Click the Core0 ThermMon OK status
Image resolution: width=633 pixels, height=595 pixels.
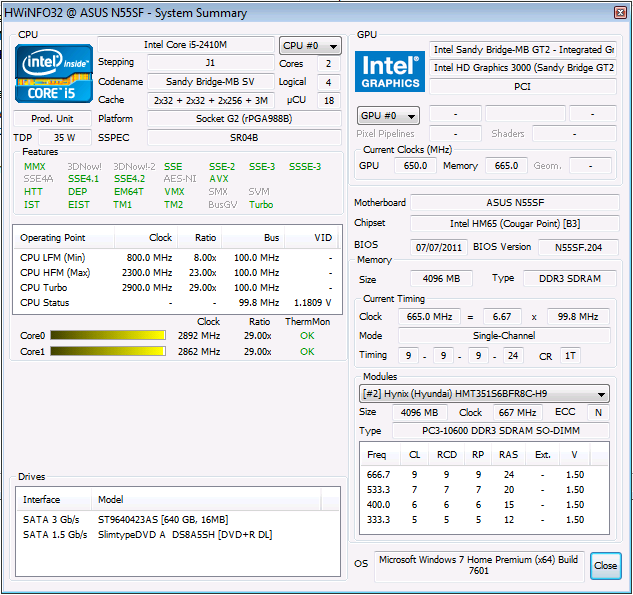307,335
